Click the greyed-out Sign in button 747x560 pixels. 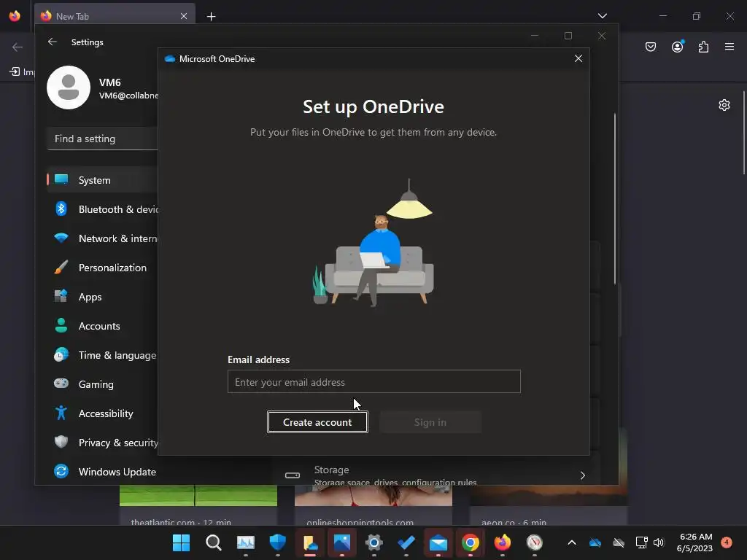[430, 422]
